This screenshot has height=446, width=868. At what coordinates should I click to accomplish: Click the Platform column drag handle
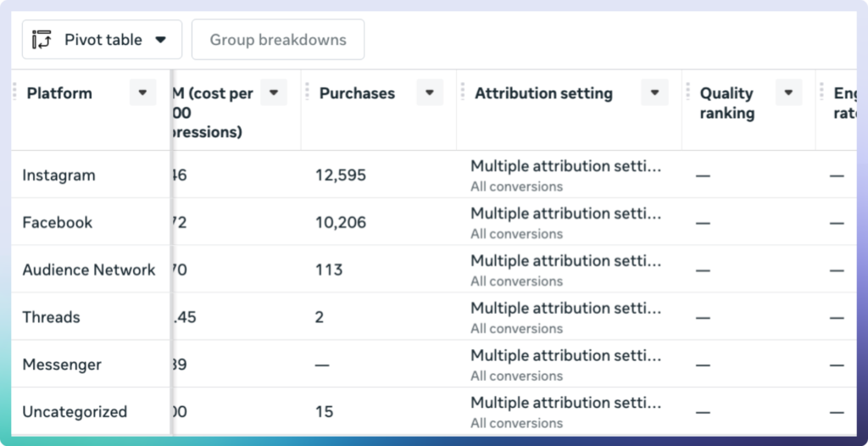pos(15,92)
